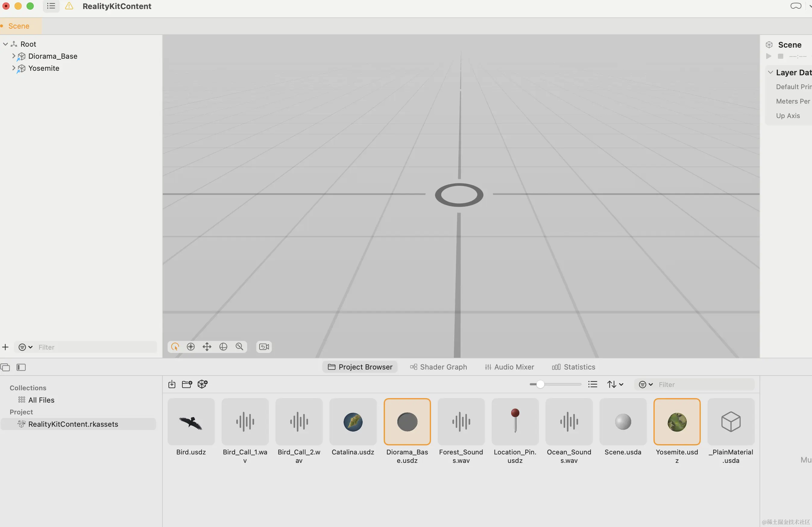Toggle the bottom editor panel layout icon
Viewport: 812px width, 527px height.
point(5,367)
